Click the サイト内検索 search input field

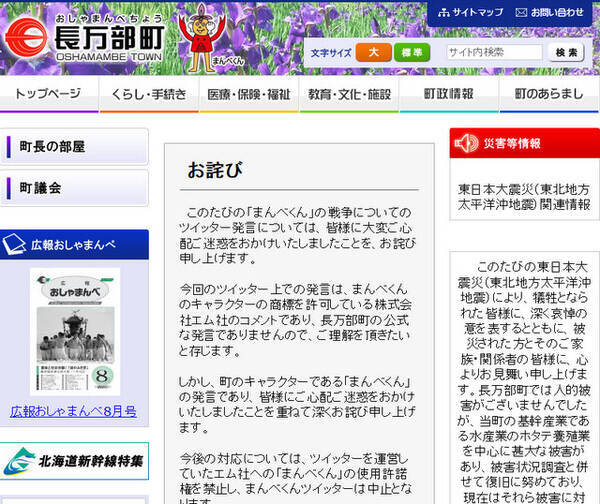(494, 52)
